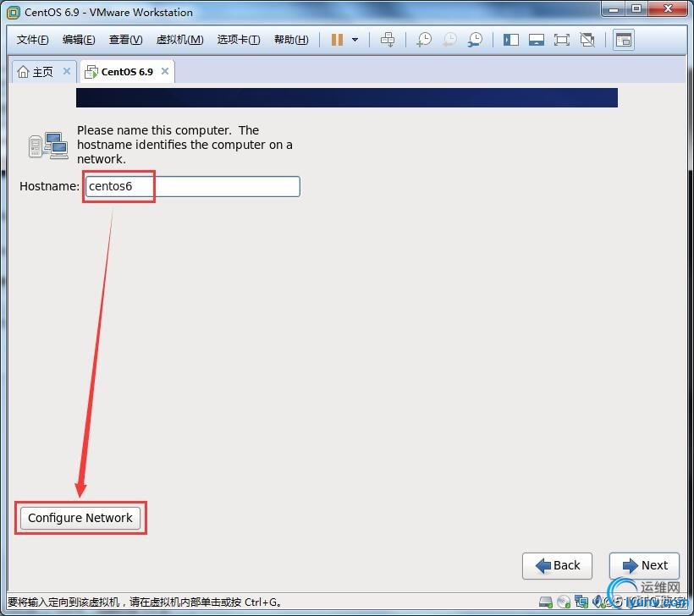The height and width of the screenshot is (616, 694).
Task: Click the CD/DVD drive status icon
Action: (564, 602)
